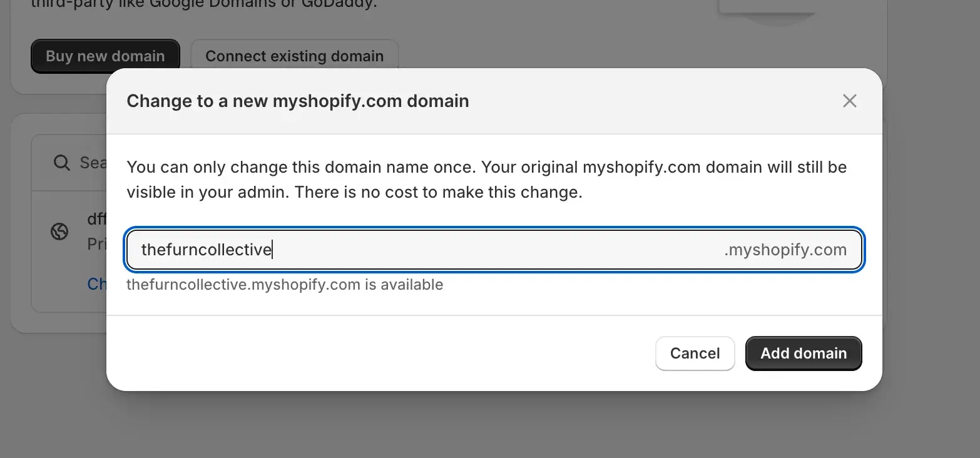The image size is (980, 458).
Task: Close the change domain dialog
Action: 849,101
